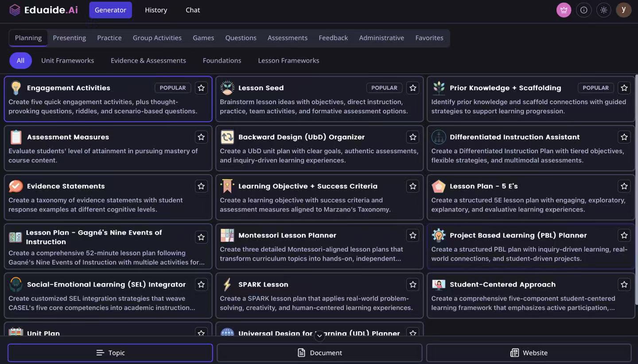Filter by Unit Frameworks

click(x=67, y=60)
